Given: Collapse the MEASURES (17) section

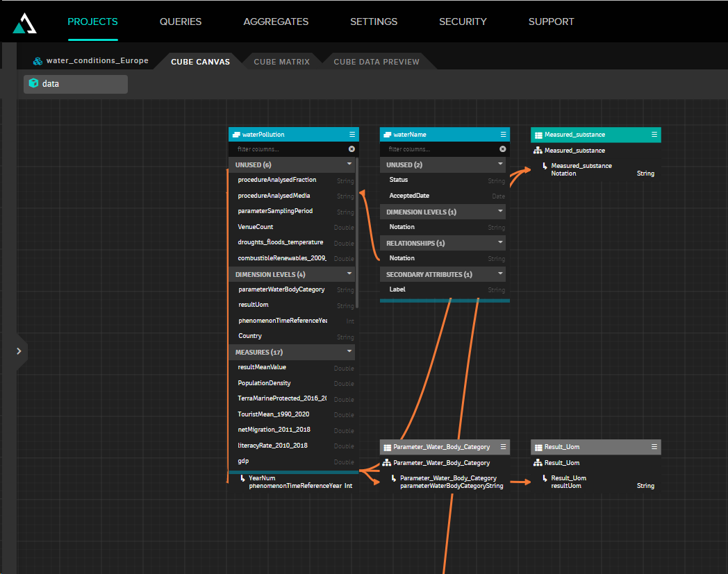Looking at the screenshot, I should point(349,352).
